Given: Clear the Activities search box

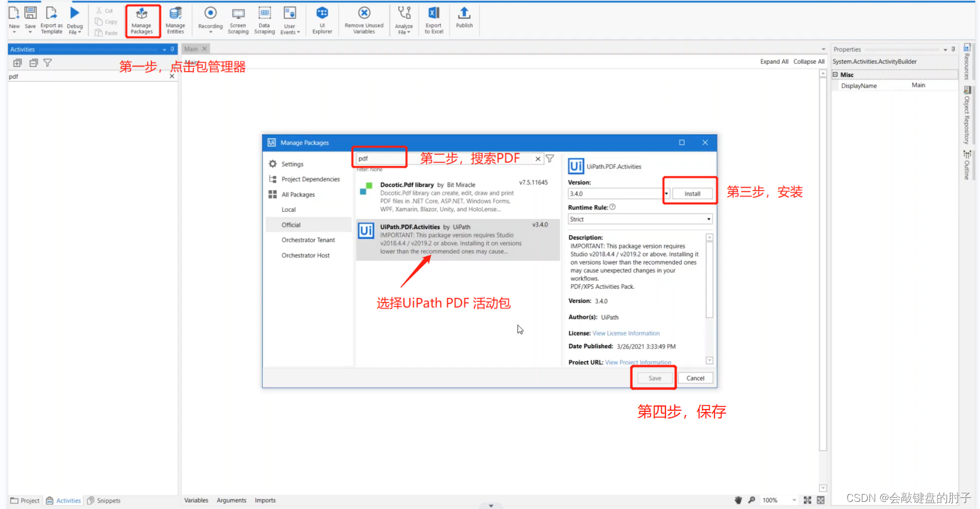Looking at the screenshot, I should point(172,76).
